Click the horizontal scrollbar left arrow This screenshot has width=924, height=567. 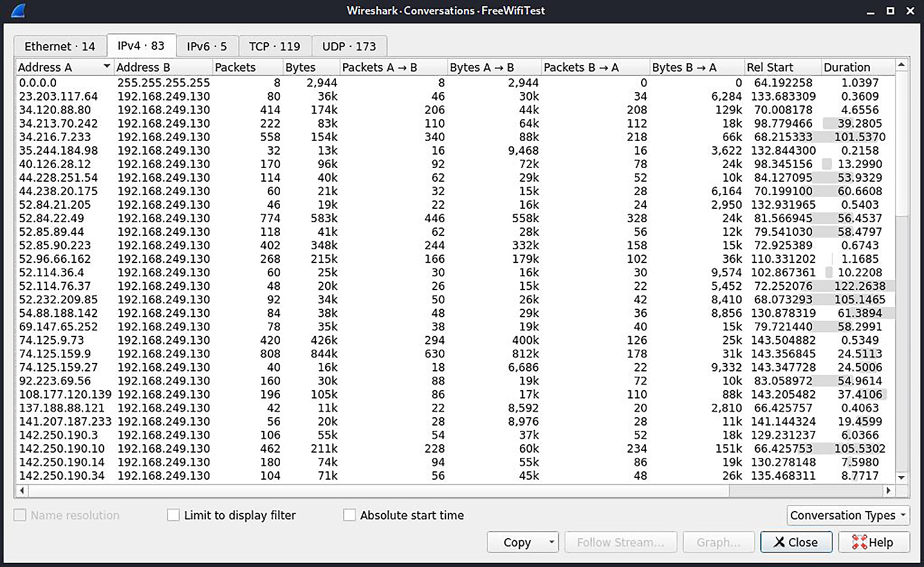(22, 491)
